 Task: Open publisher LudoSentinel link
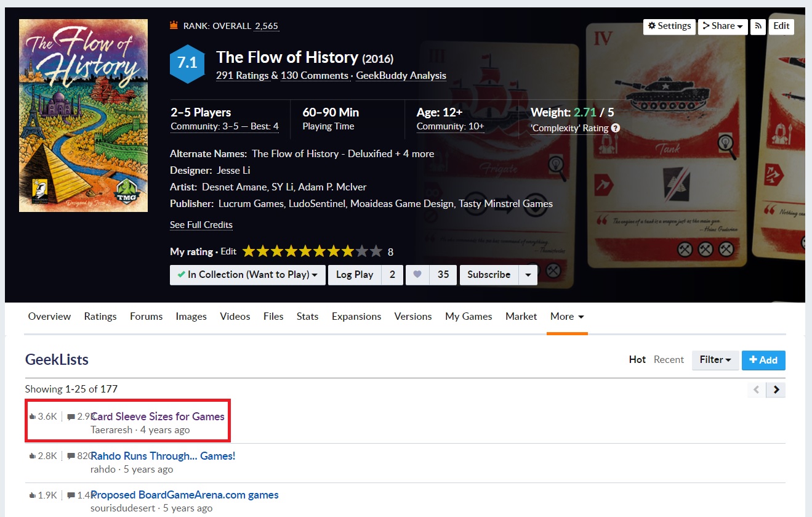(x=316, y=204)
